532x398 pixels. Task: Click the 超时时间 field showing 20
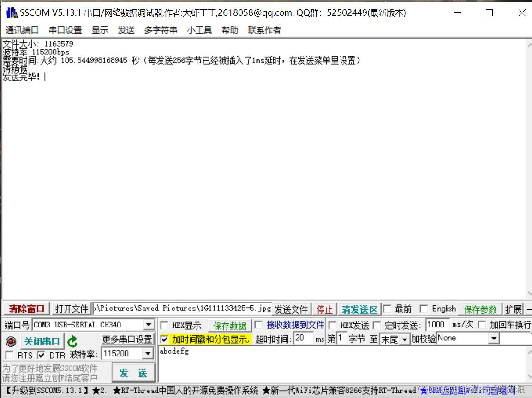303,338
